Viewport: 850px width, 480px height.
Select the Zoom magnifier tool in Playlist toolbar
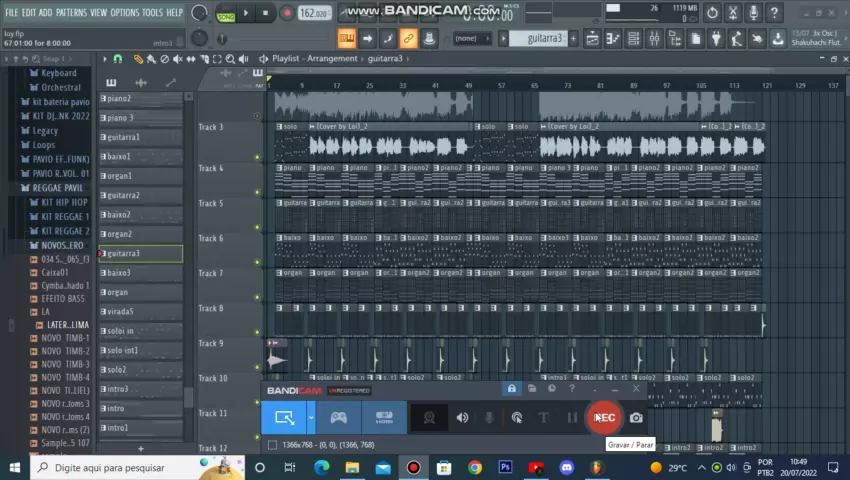coord(231,59)
